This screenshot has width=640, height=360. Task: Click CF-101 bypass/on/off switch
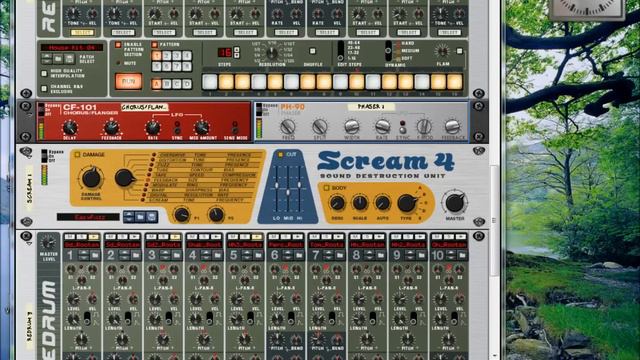(x=41, y=110)
